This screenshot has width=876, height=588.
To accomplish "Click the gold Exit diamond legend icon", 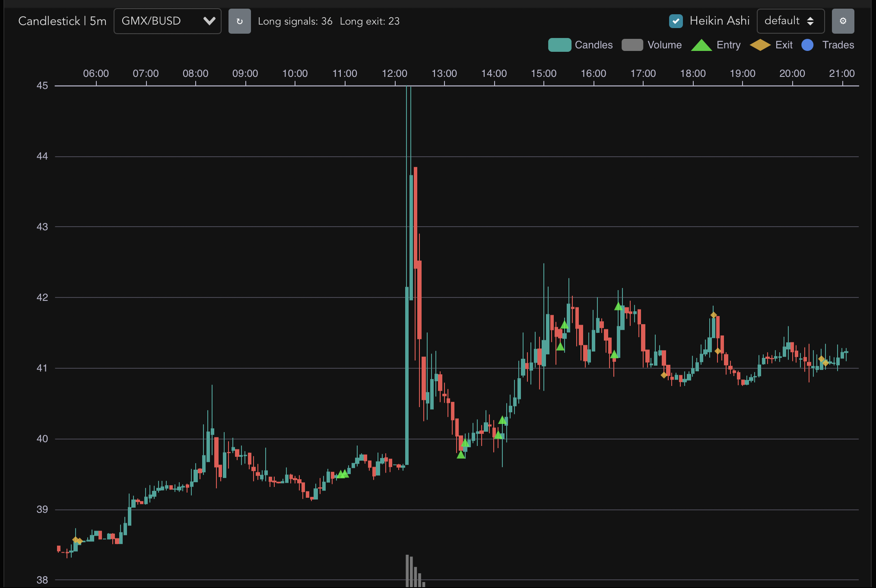I will pos(760,45).
